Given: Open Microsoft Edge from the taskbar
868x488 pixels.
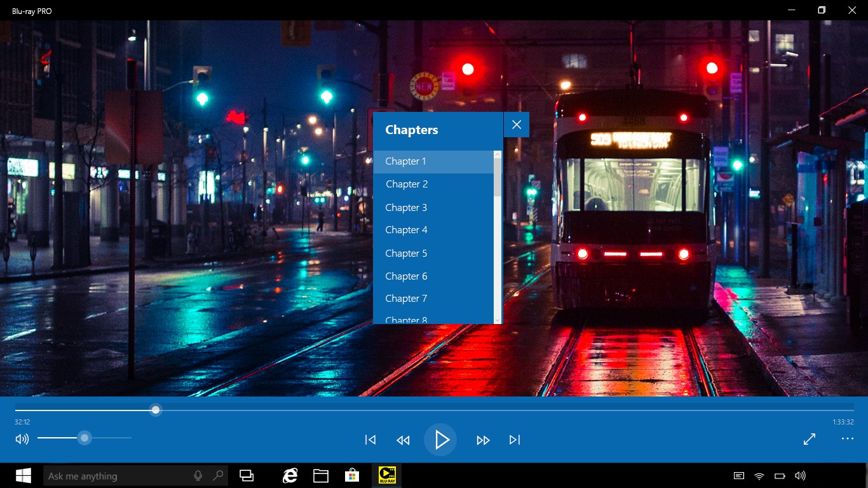Looking at the screenshot, I should pyautogui.click(x=290, y=475).
